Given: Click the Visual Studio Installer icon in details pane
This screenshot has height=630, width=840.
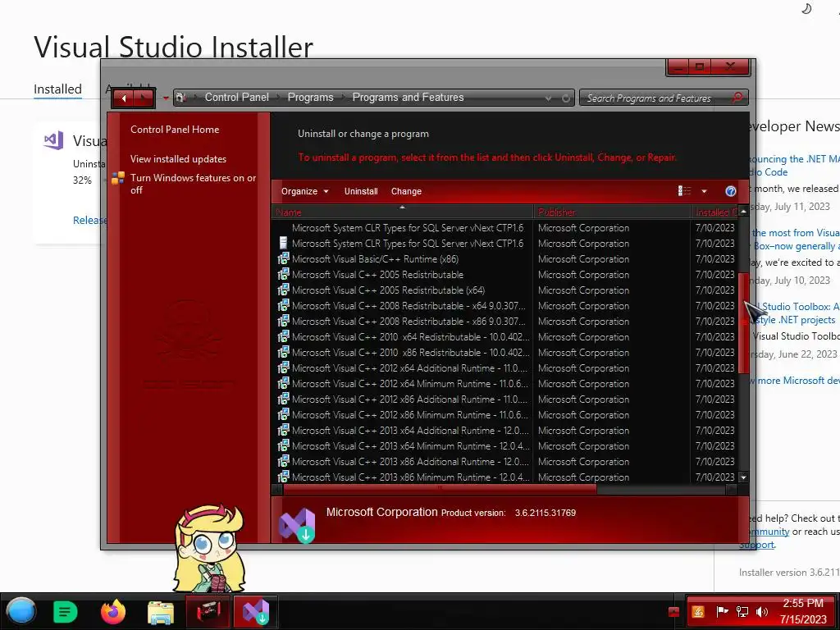Looking at the screenshot, I should (298, 525).
